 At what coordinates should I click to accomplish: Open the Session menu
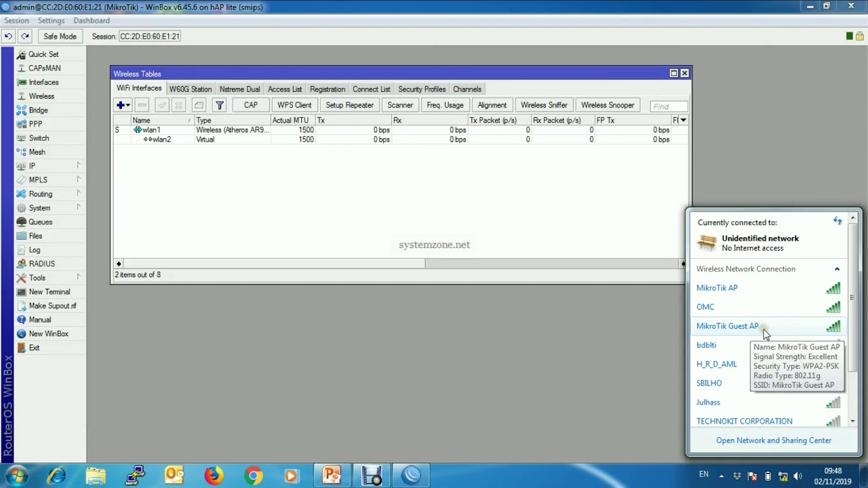16,20
